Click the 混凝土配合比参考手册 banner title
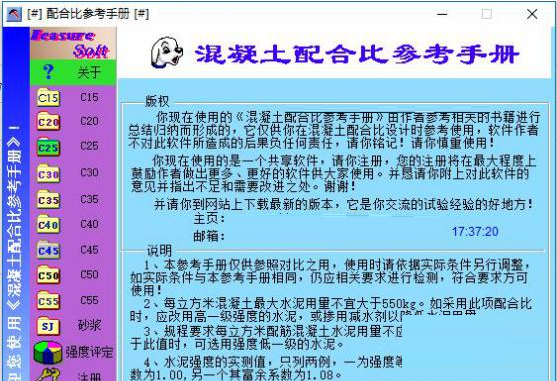The width and height of the screenshot is (557, 381). coord(357,54)
